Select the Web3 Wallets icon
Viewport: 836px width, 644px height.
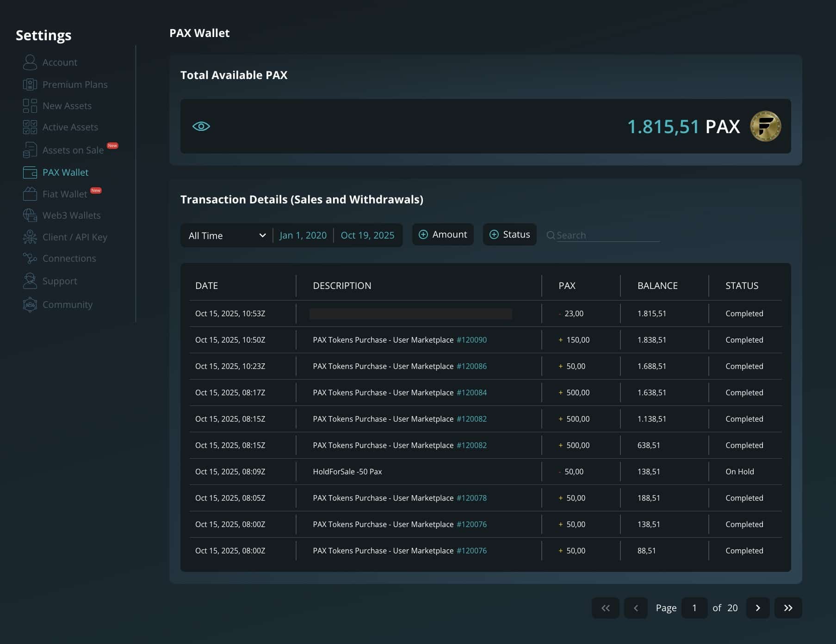tap(30, 215)
